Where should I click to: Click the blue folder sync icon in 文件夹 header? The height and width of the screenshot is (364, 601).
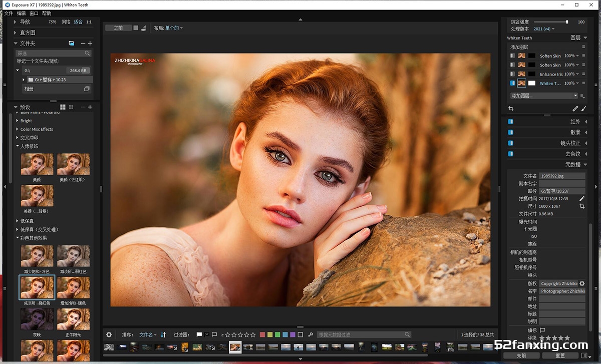click(71, 44)
